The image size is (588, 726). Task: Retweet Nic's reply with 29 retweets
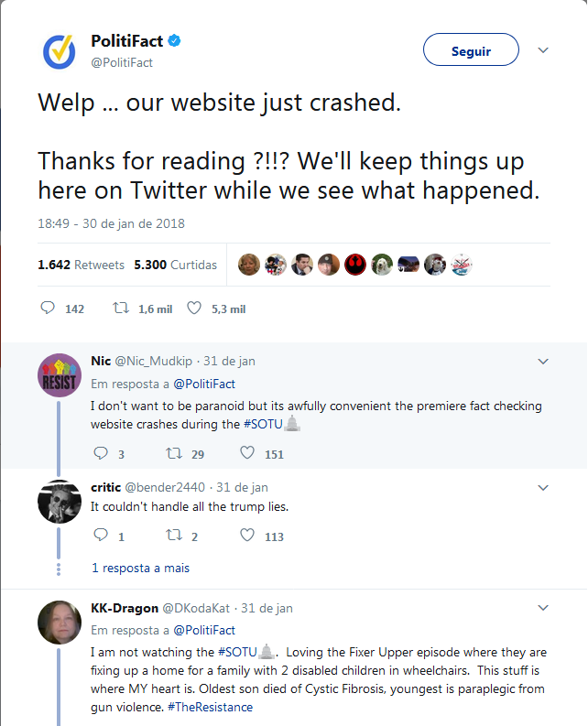(174, 453)
